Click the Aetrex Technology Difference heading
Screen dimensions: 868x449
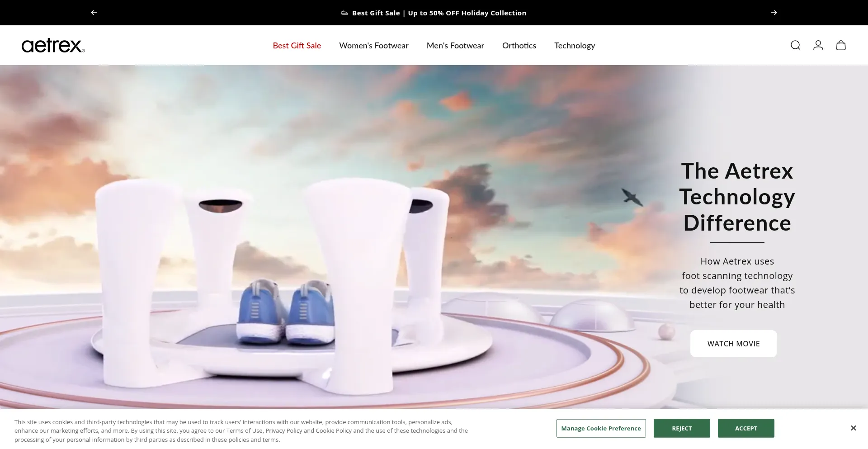736,197
